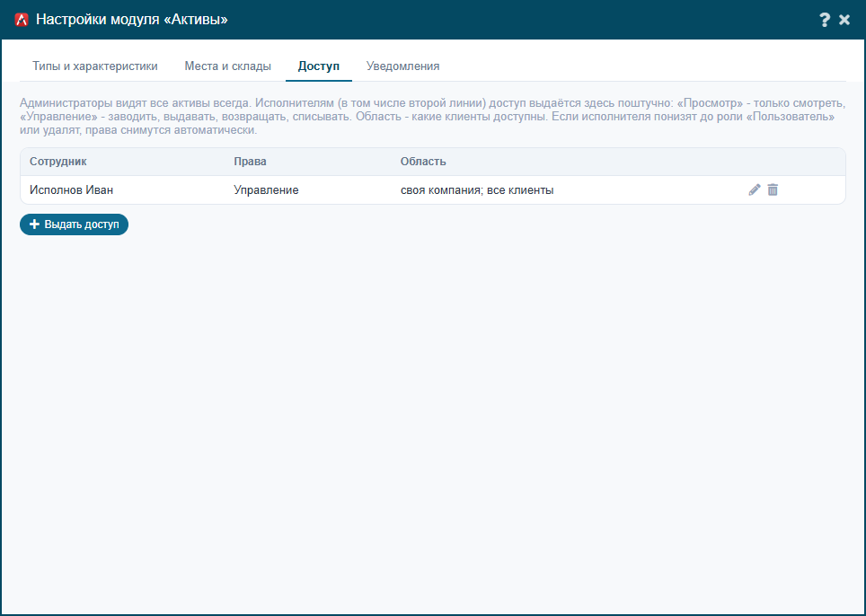Viewport: 866px width, 616px height.
Task: Edit access rights for Исполнов Иван
Action: (x=755, y=189)
